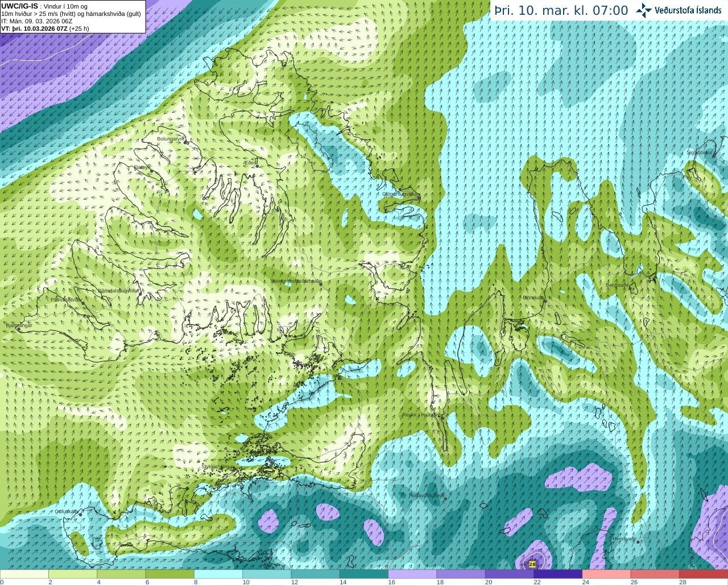This screenshot has width=728, height=586.
Task: Select the pale yellow 0–2 legend swatch
Action: pyautogui.click(x=24, y=574)
